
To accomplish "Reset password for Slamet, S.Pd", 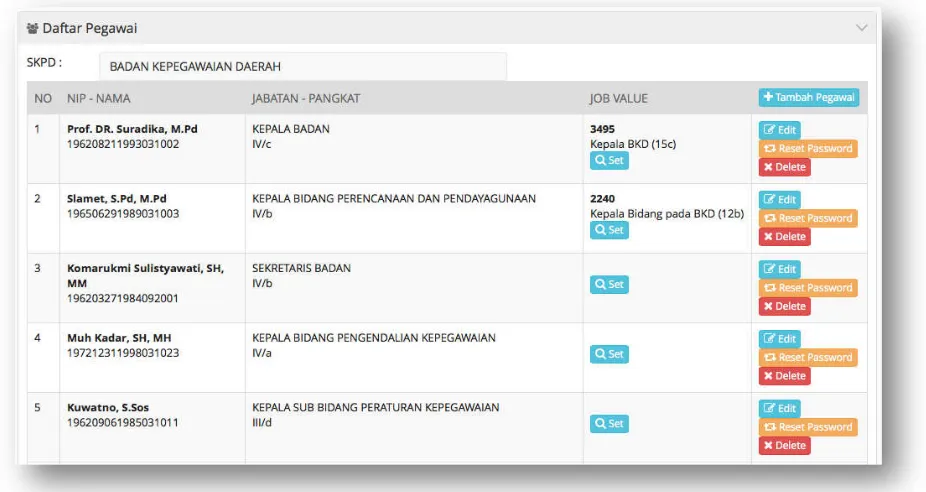I will pyautogui.click(x=808, y=218).
